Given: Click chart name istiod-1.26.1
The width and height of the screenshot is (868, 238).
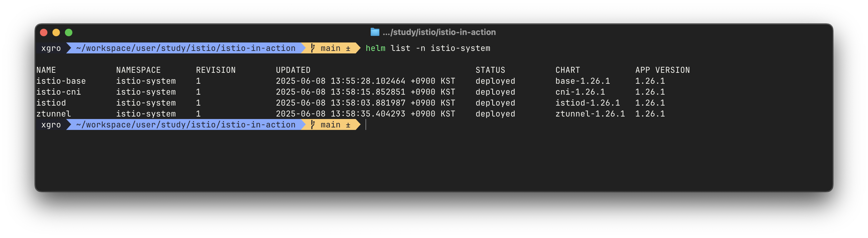Looking at the screenshot, I should point(588,103).
